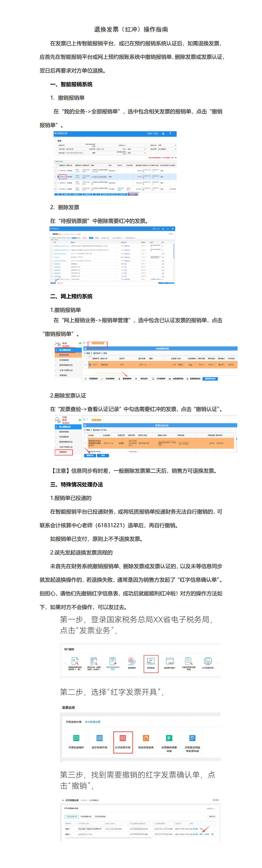Click blue button right of 撤销认证
262x868 pixels.
coord(103,456)
